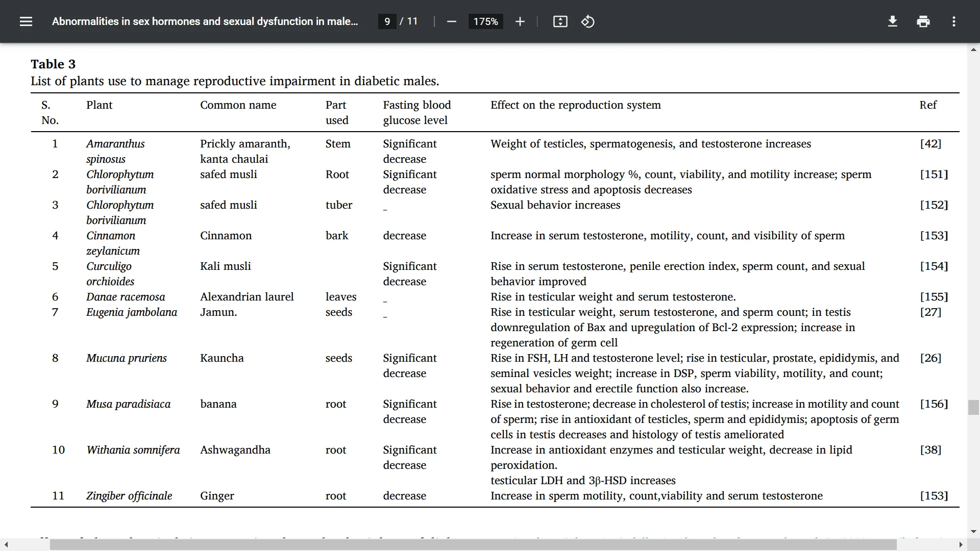Click the reference '[156]'
Screen dimensions: 980x551
click(934, 404)
